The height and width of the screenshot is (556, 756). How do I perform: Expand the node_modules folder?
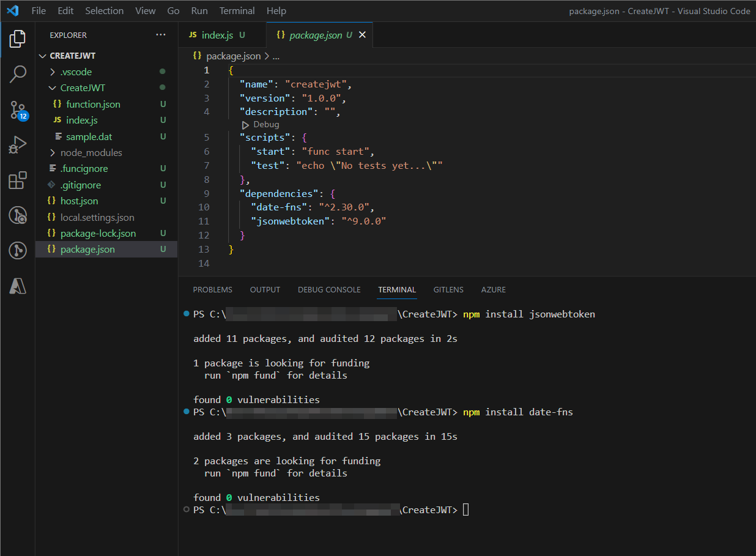pos(53,153)
